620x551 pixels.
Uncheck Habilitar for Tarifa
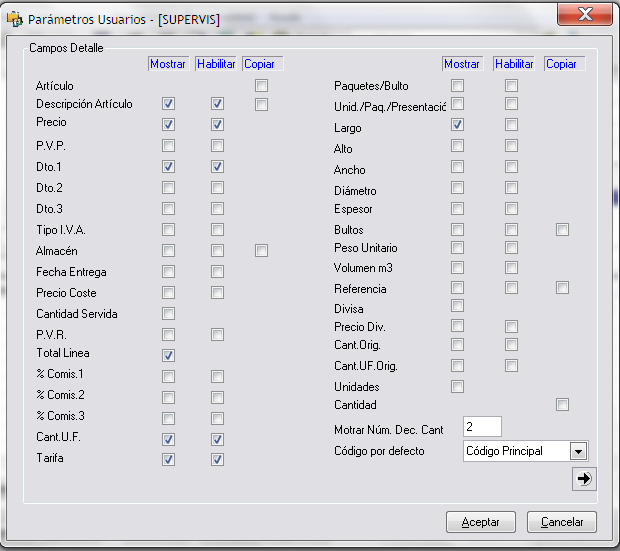(217, 460)
